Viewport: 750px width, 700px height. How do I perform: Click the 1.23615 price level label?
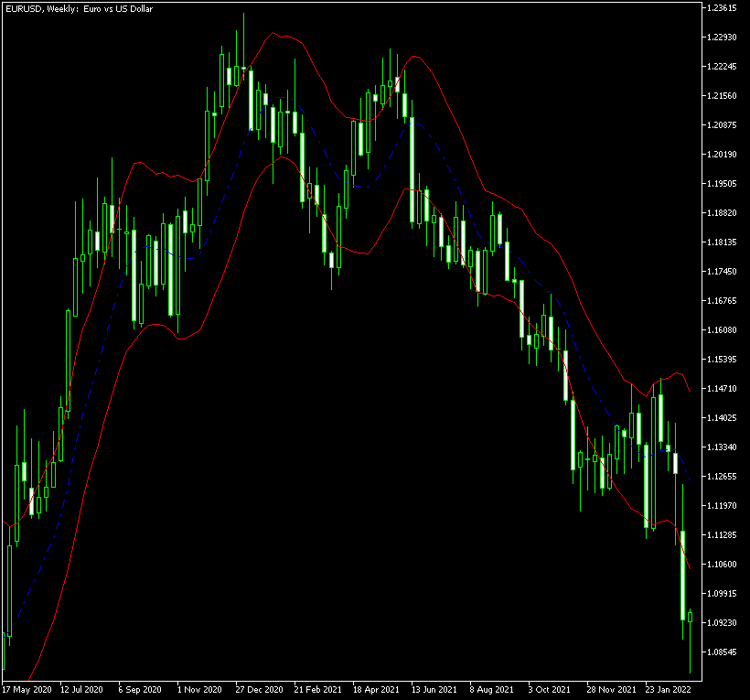tap(723, 8)
